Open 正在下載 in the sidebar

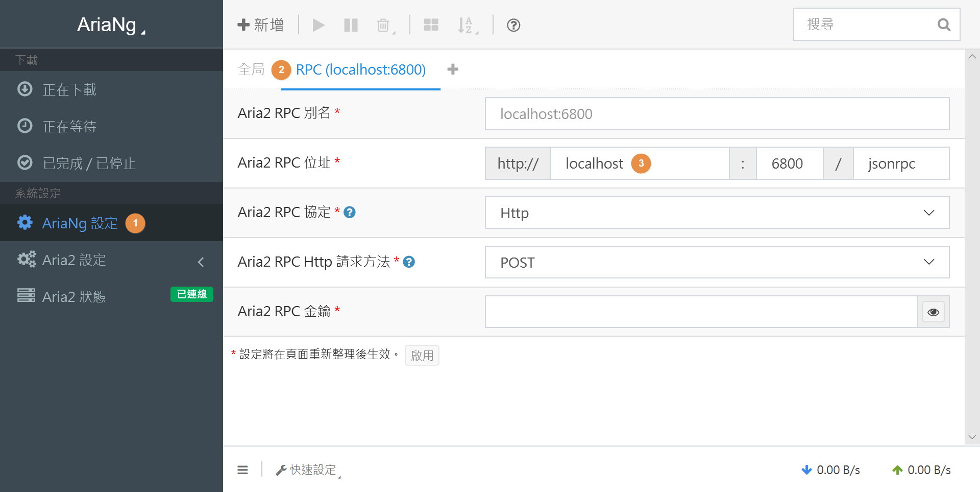point(69,90)
